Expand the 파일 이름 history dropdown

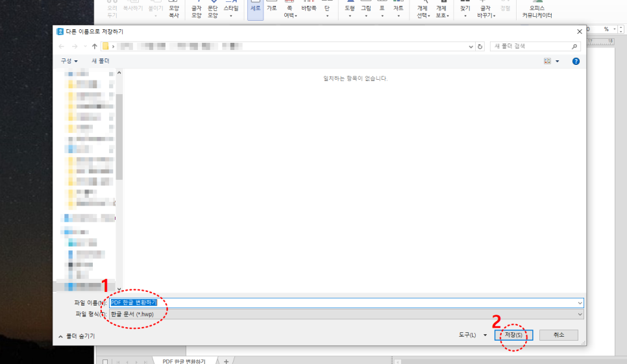click(579, 302)
